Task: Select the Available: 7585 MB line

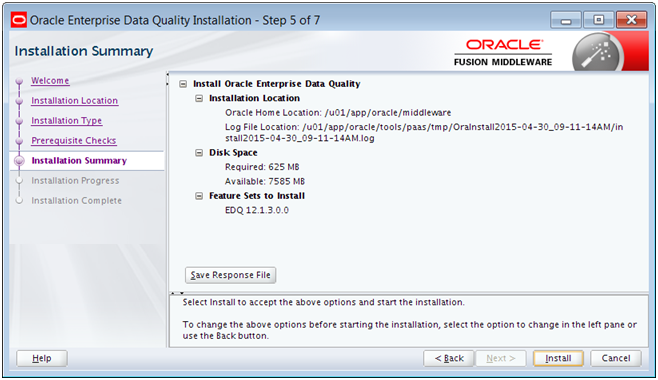Action: tap(265, 181)
